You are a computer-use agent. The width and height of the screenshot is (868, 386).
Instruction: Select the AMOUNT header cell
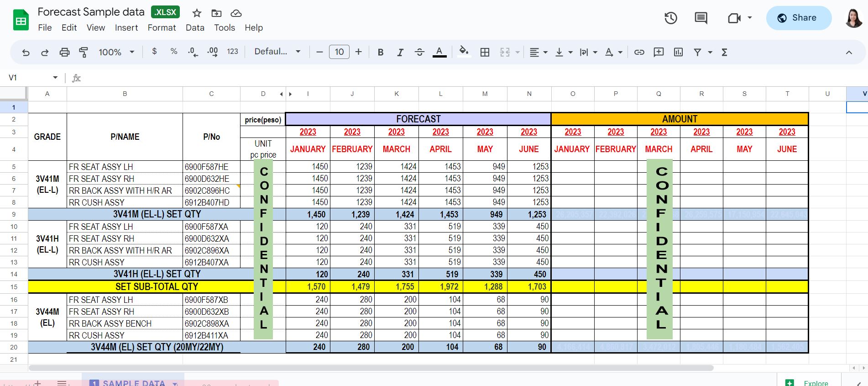coord(680,119)
